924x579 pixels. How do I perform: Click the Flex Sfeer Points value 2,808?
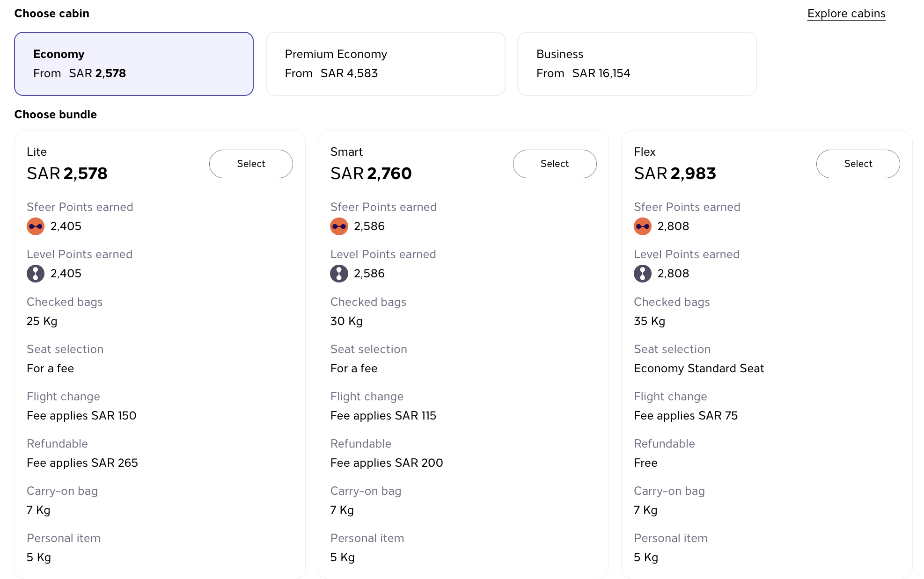click(x=673, y=226)
